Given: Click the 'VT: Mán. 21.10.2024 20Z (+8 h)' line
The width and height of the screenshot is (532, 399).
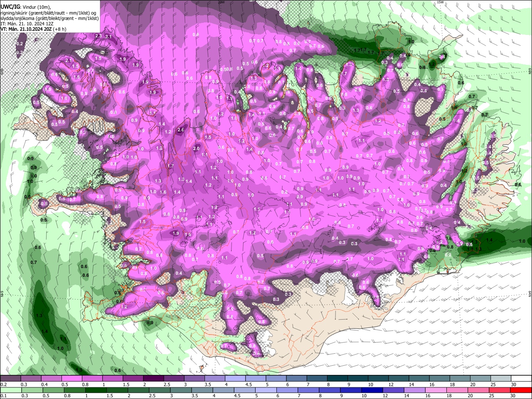Looking at the screenshot, I should pyautogui.click(x=34, y=29).
